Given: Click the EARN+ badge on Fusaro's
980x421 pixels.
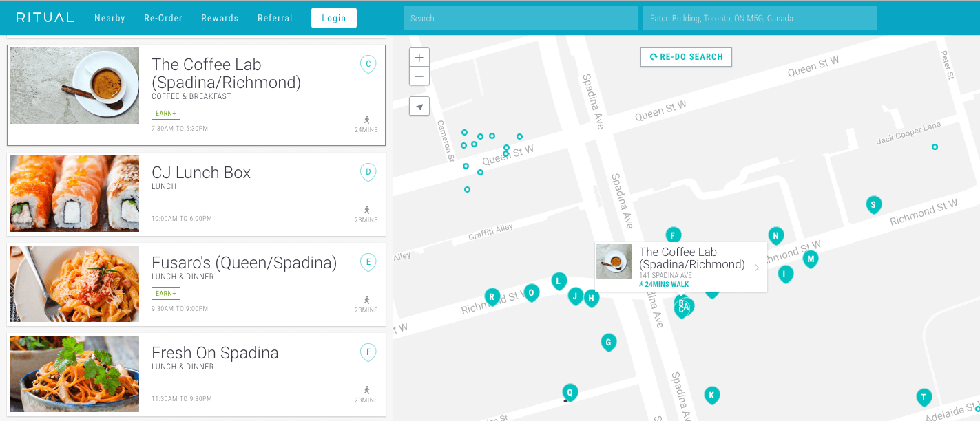Looking at the screenshot, I should click(166, 294).
